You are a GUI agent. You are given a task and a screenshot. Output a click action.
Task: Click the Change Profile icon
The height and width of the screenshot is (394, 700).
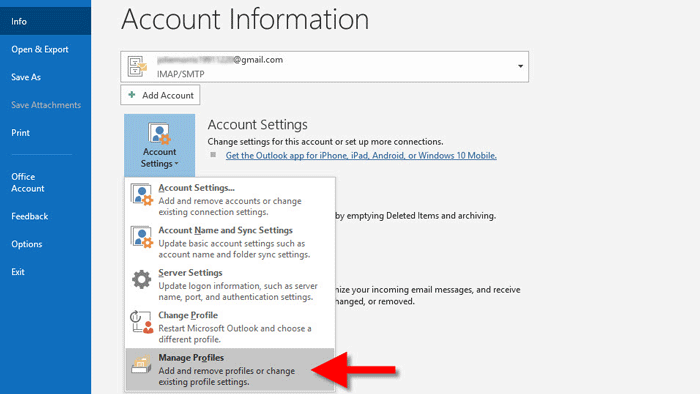pos(142,322)
